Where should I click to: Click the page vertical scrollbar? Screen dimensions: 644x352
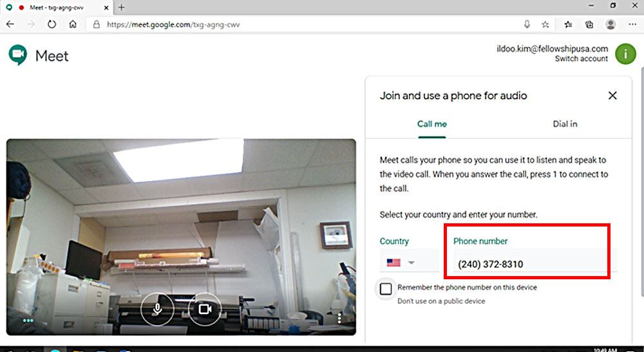(x=641, y=181)
